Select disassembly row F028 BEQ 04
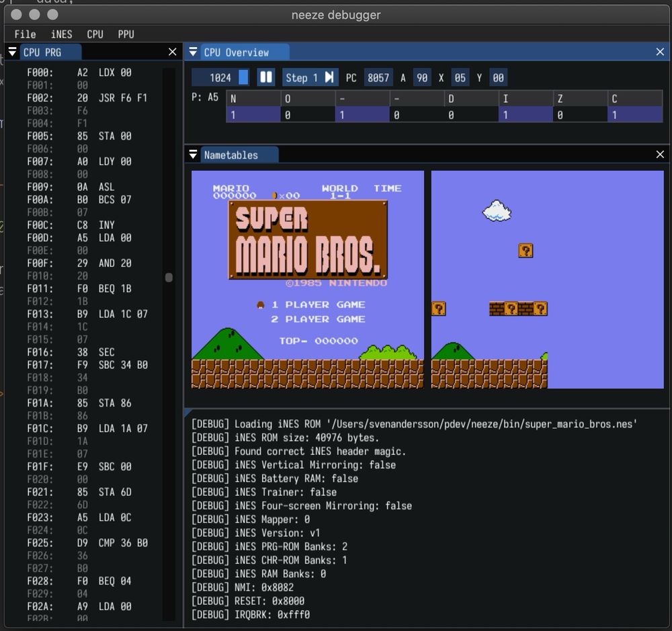 pos(79,581)
